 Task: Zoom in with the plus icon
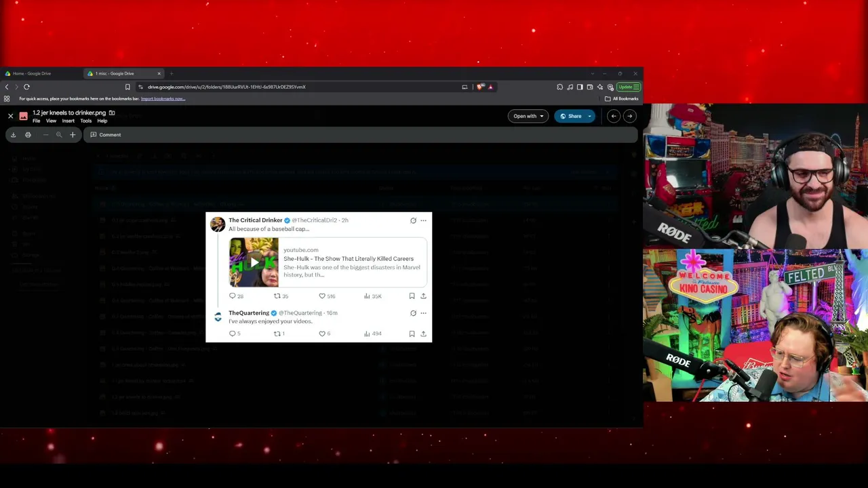click(73, 135)
